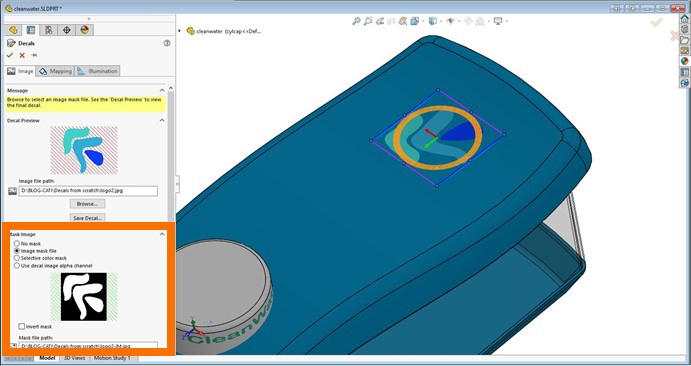Click confirmation corner green checkmark in viewport

coord(657,22)
